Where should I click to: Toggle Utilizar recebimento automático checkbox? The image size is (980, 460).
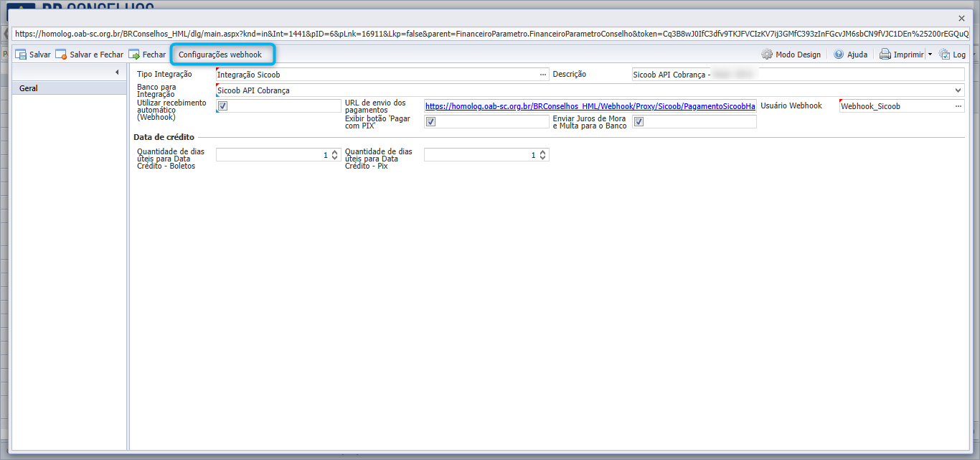tap(222, 105)
